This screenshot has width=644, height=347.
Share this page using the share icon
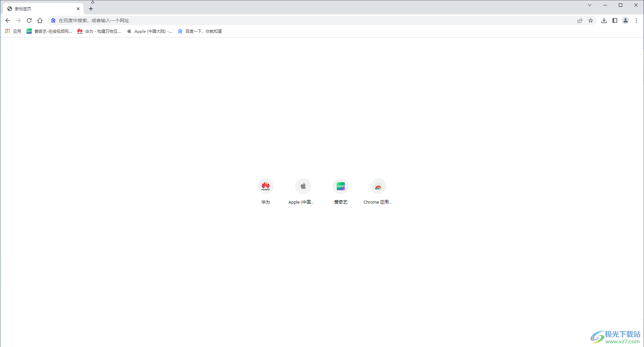580,20
